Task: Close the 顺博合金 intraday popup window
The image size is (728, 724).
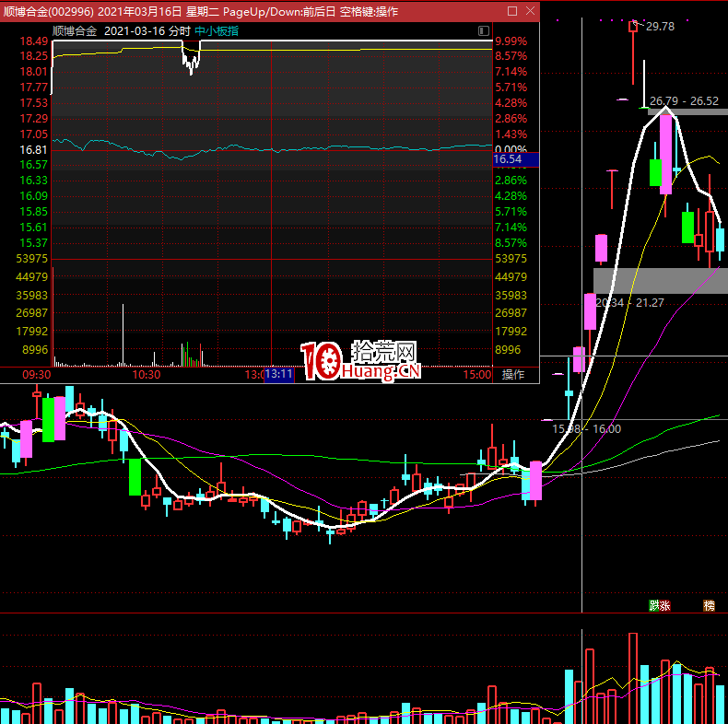Action: tap(529, 10)
